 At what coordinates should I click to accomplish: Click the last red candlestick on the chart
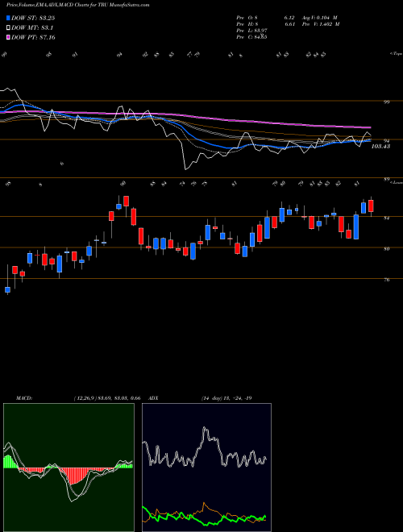pyautogui.click(x=371, y=206)
